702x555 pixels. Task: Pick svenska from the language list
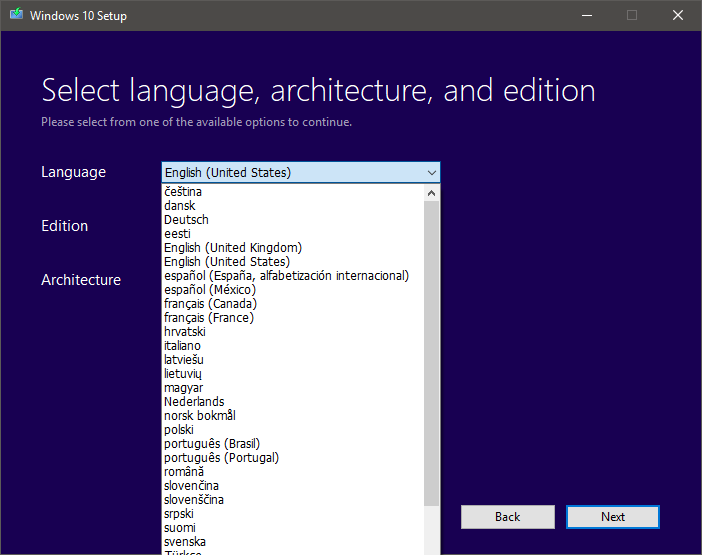point(293,542)
